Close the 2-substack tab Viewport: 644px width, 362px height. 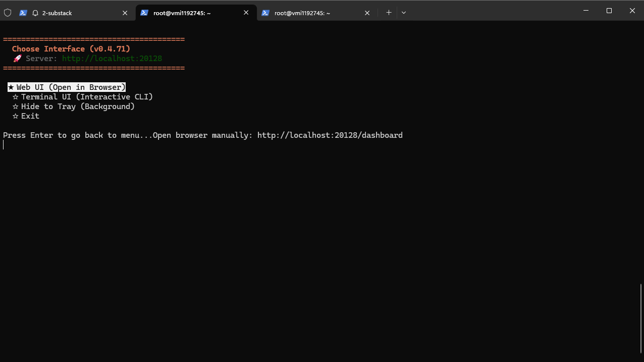point(125,13)
